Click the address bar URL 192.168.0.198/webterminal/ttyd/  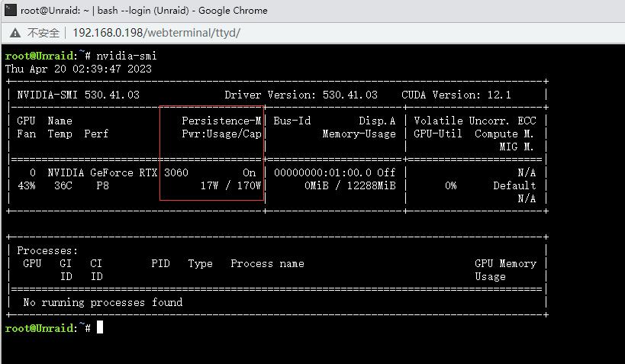(156, 33)
